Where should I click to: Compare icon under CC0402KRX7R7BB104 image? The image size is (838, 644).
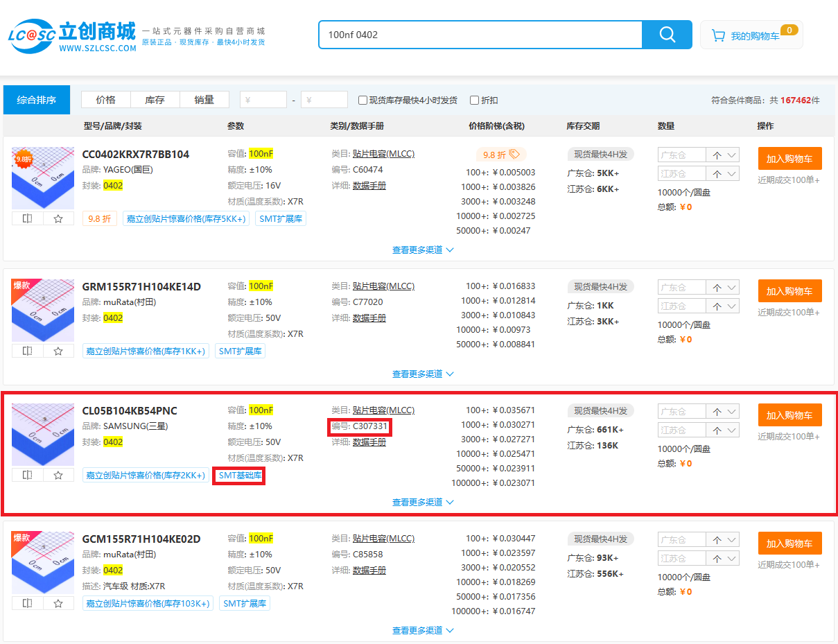click(x=28, y=218)
